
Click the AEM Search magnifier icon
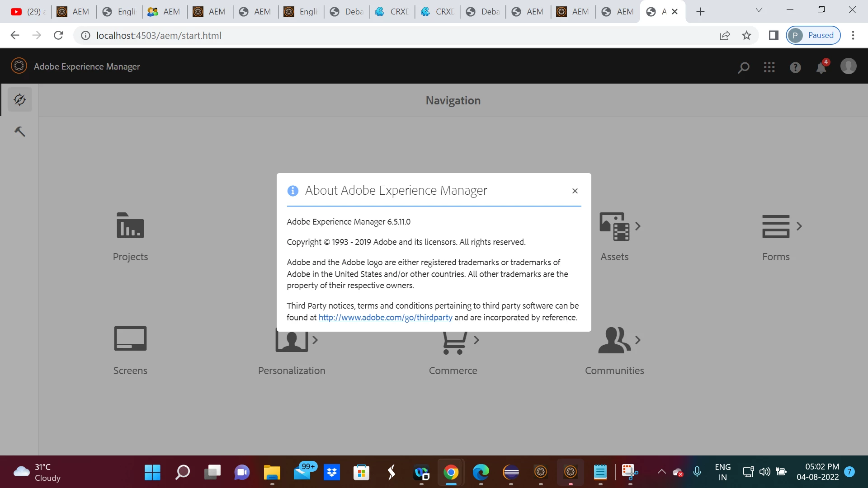[x=743, y=67]
